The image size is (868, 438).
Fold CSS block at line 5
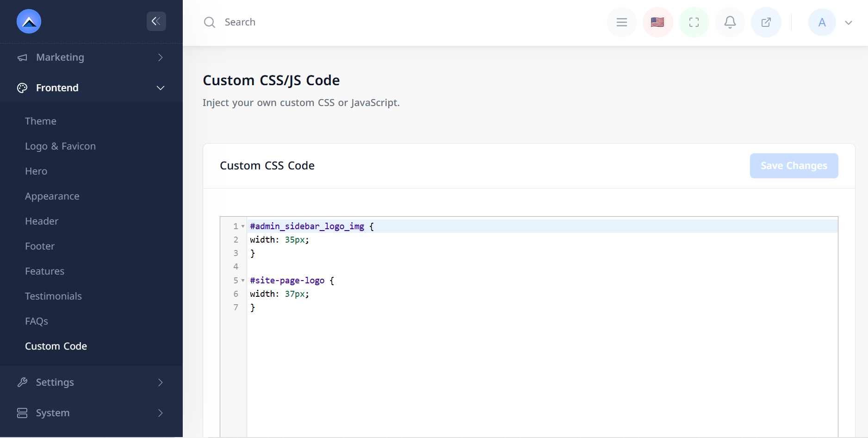(x=243, y=281)
